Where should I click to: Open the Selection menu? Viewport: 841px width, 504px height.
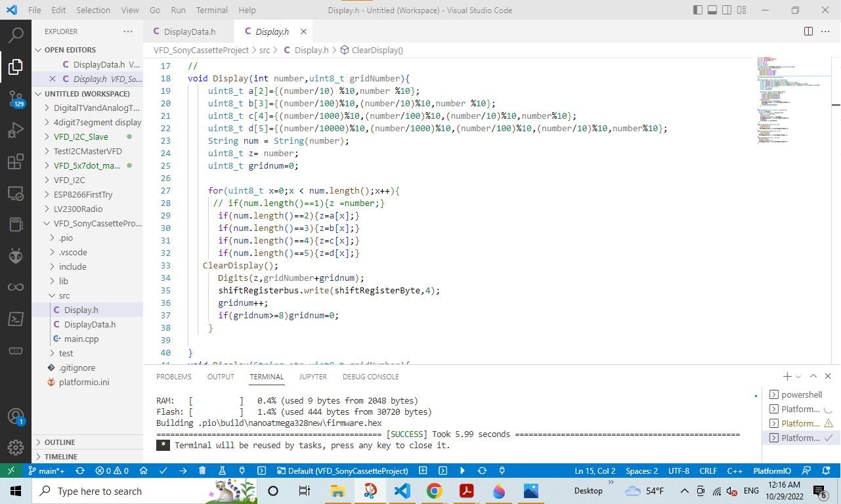[x=93, y=10]
